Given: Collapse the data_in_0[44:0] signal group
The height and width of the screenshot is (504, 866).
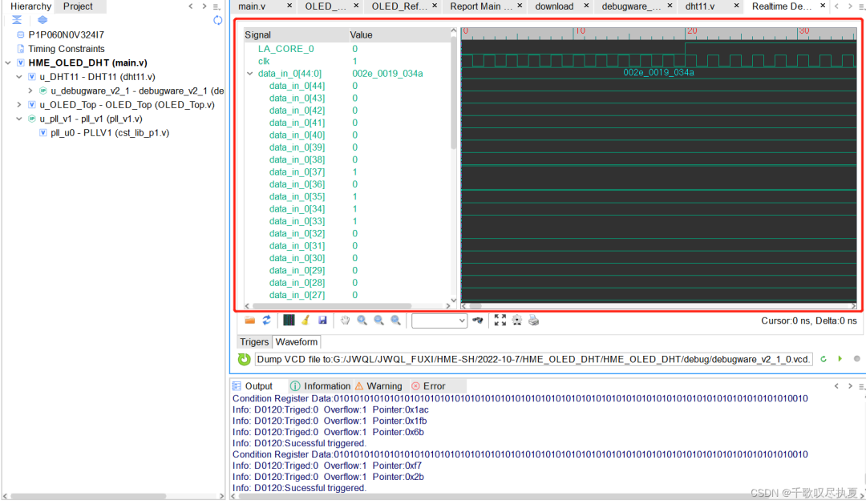Looking at the screenshot, I should pyautogui.click(x=249, y=74).
